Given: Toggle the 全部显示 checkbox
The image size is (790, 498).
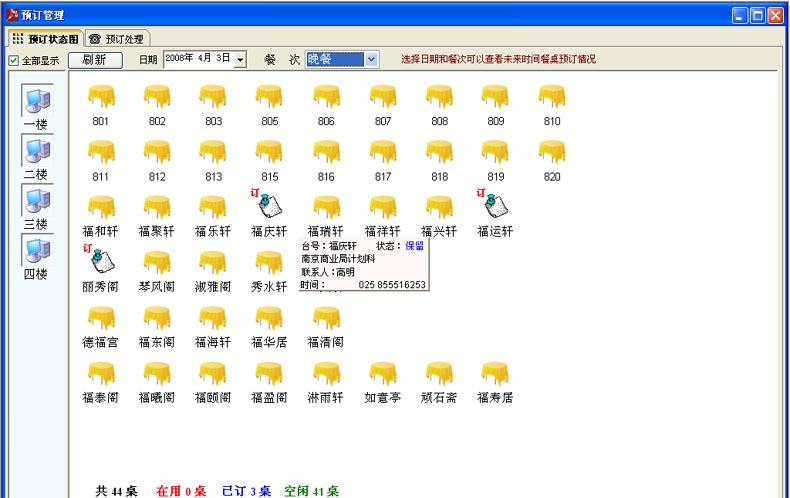Looking at the screenshot, I should [14, 60].
